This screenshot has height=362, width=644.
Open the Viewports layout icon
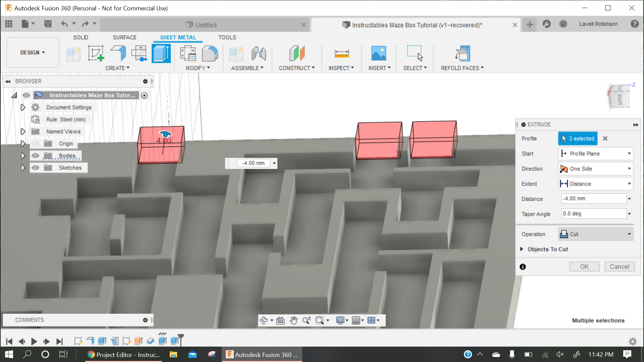[371, 320]
